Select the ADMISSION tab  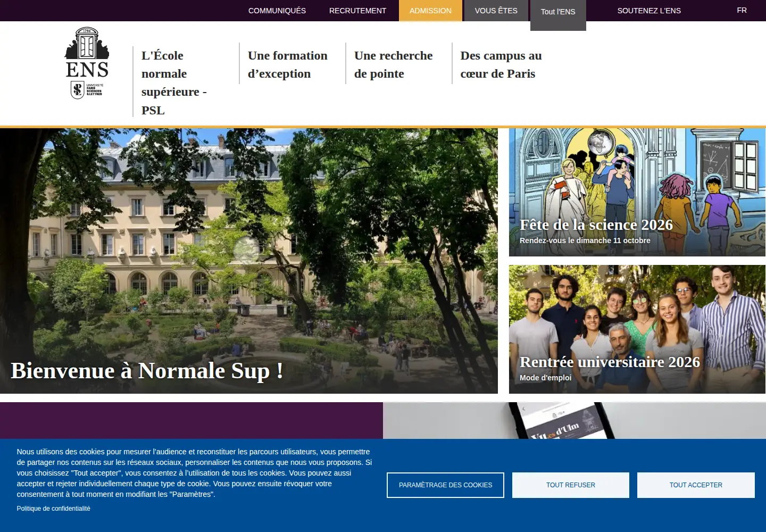coord(430,11)
